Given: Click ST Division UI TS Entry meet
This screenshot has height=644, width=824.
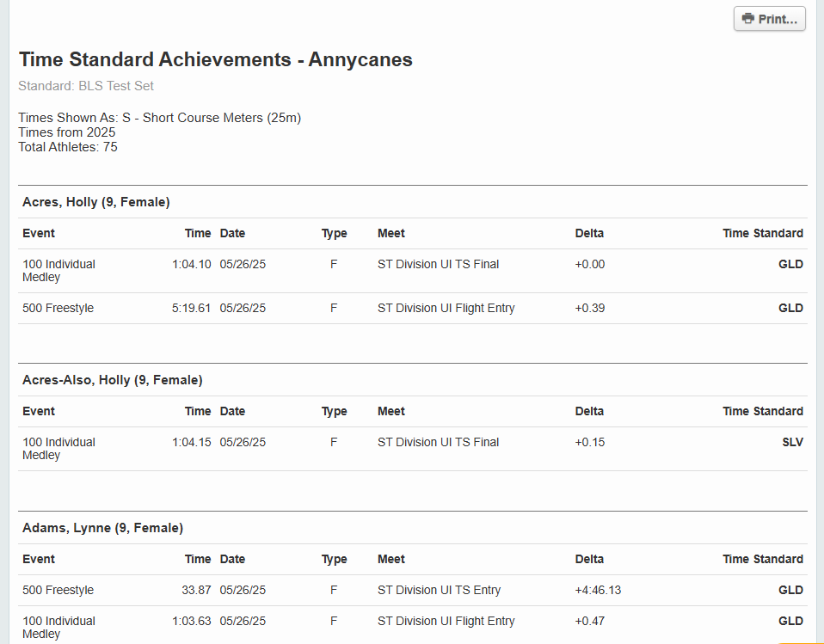Looking at the screenshot, I should (x=439, y=591).
